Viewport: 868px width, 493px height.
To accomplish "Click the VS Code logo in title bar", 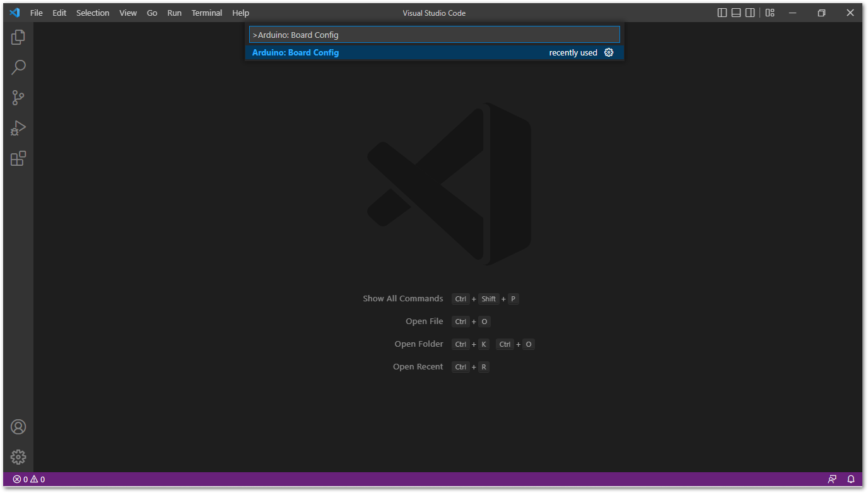I will 15,13.
